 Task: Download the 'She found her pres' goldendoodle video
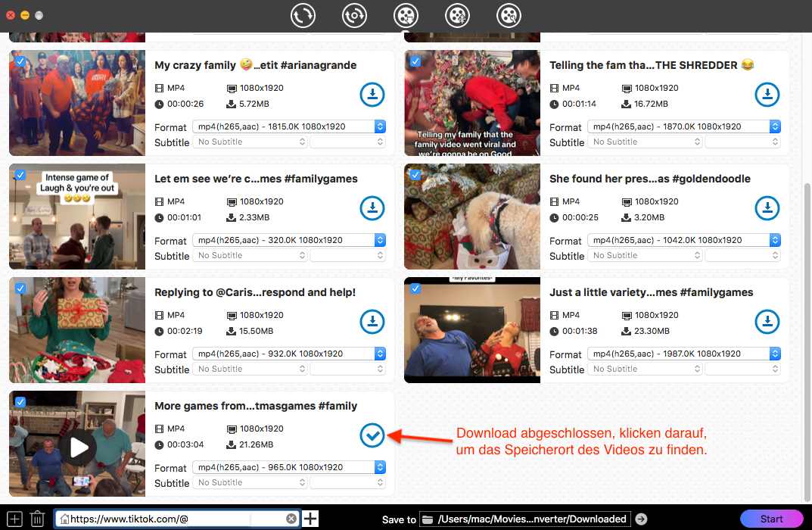click(767, 208)
